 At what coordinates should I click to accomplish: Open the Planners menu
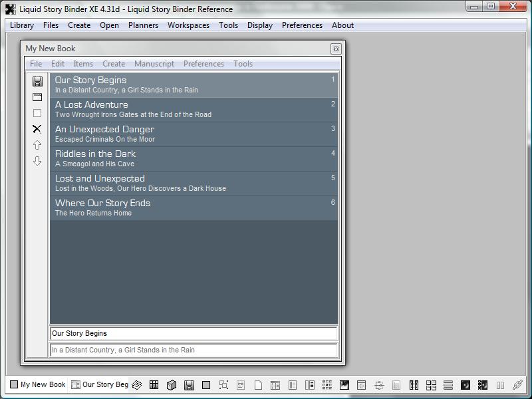click(143, 25)
